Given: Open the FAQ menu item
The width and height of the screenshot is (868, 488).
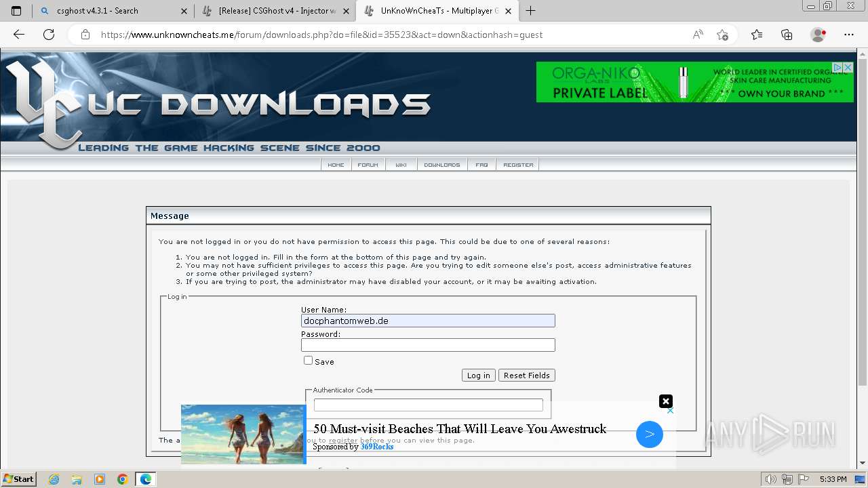Looking at the screenshot, I should 481,165.
